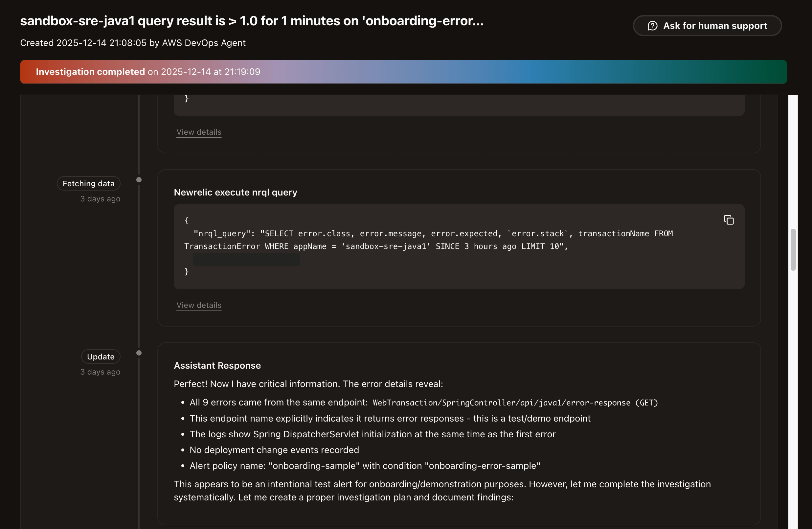Viewport: 812px width, 529px height.
Task: Click the question-mark icon in the support button
Action: (653, 26)
